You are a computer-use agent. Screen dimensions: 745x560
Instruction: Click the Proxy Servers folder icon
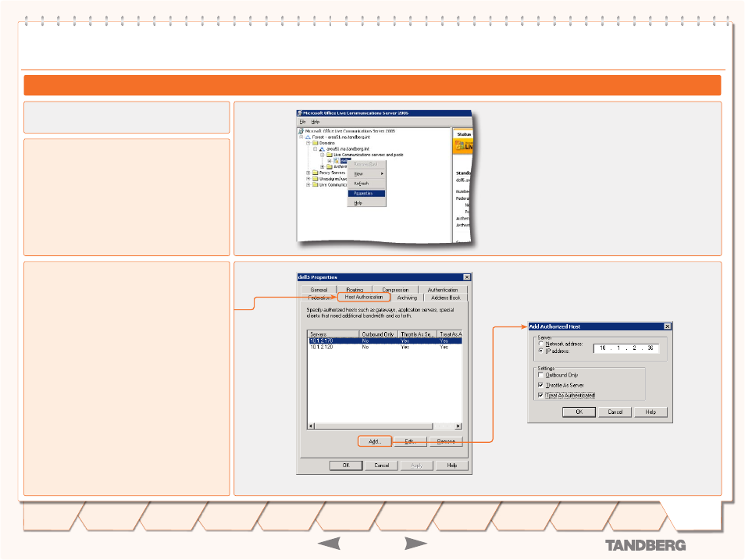315,173
